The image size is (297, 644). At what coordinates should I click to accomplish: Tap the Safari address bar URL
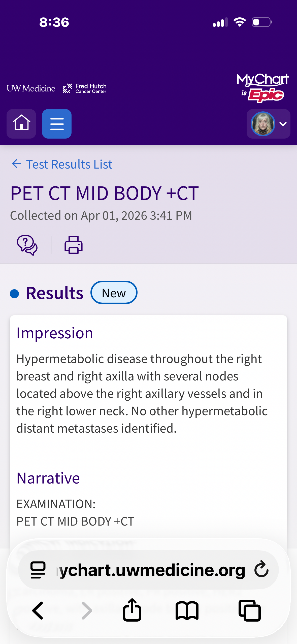[151, 570]
